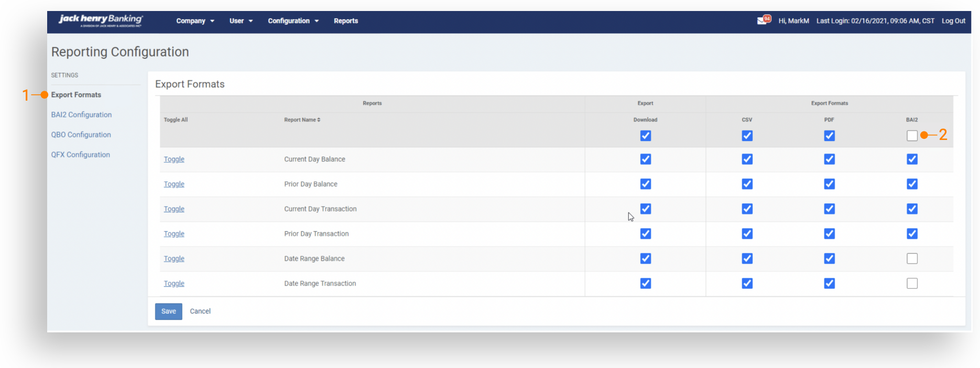Expand the Company dropdown menu
Screen dimensions: 980x368
(x=195, y=21)
